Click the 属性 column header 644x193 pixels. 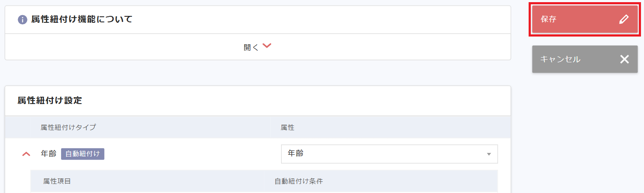pos(288,127)
